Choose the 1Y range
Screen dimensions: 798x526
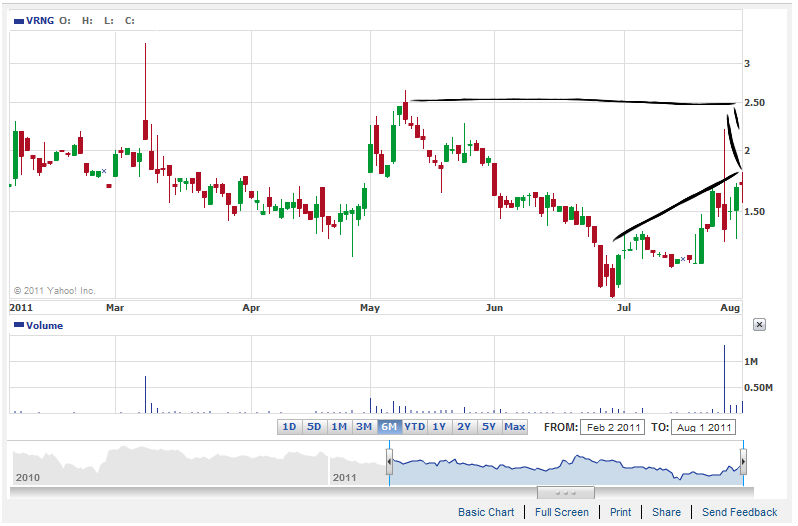point(439,427)
